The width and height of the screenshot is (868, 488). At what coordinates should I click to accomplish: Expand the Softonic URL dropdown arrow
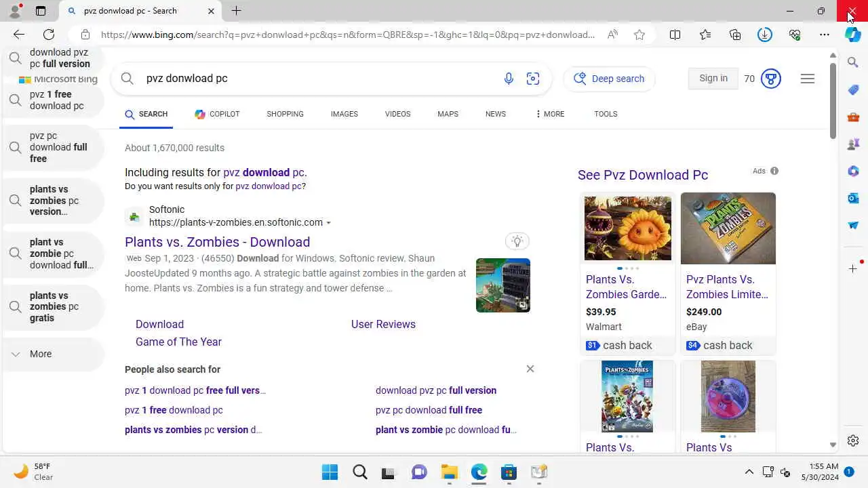pos(328,223)
